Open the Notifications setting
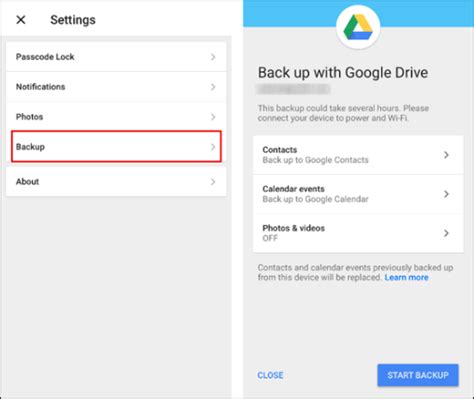Image resolution: width=474 pixels, height=399 pixels. click(116, 87)
